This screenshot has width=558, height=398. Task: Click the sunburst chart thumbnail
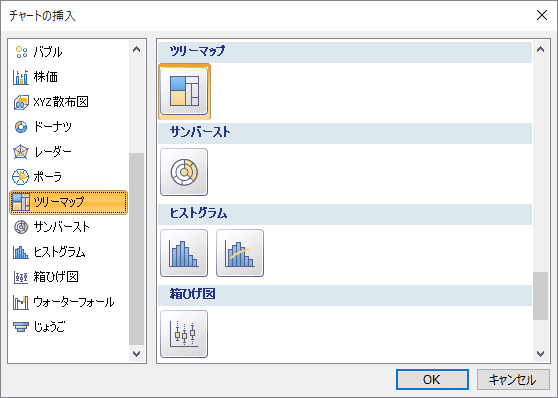[184, 172]
